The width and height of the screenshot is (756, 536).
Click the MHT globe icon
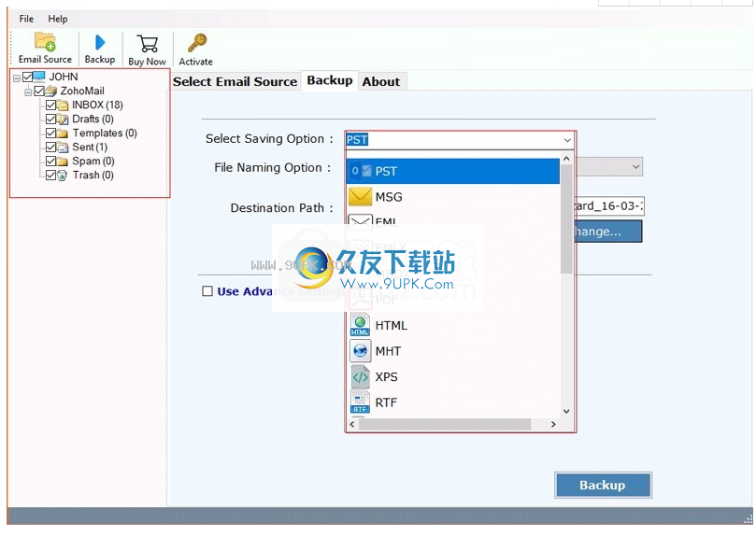click(x=360, y=350)
